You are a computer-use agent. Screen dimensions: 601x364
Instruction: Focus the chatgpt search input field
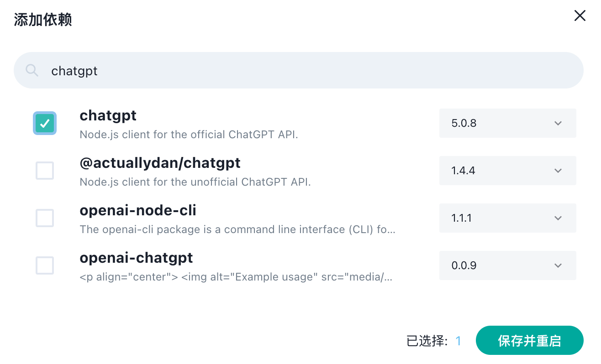299,70
